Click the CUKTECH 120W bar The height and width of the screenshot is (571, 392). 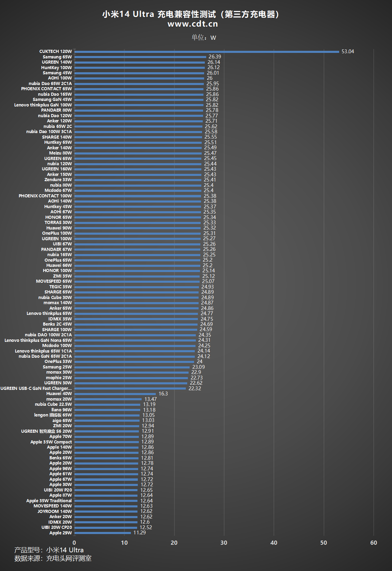point(207,52)
